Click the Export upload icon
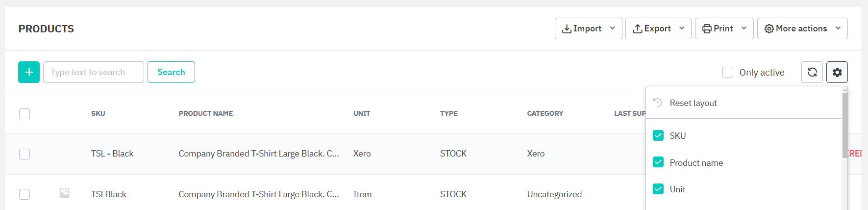868x210 pixels. pyautogui.click(x=638, y=29)
